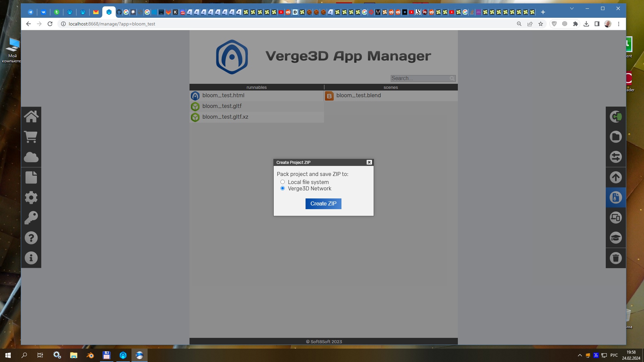
Task: Close the Create Project ZIP dialog
Action: [369, 162]
